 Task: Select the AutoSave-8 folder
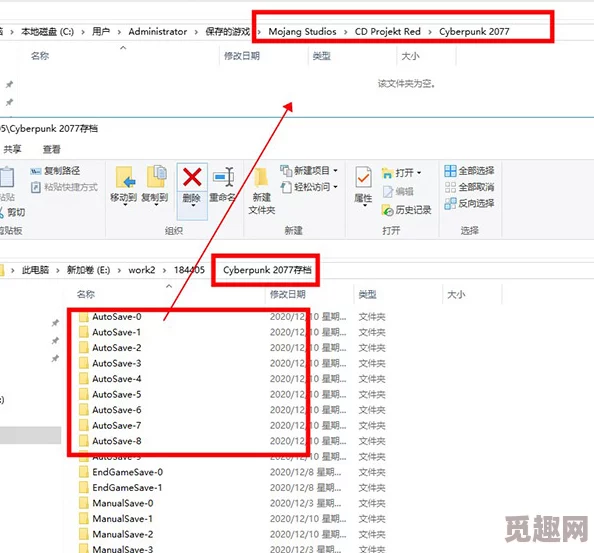pyautogui.click(x=117, y=441)
